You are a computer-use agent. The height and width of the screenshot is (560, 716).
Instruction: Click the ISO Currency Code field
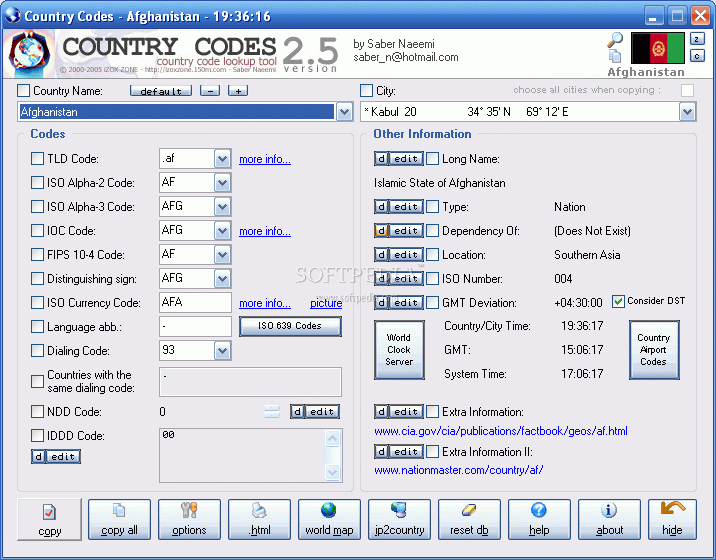point(195,302)
